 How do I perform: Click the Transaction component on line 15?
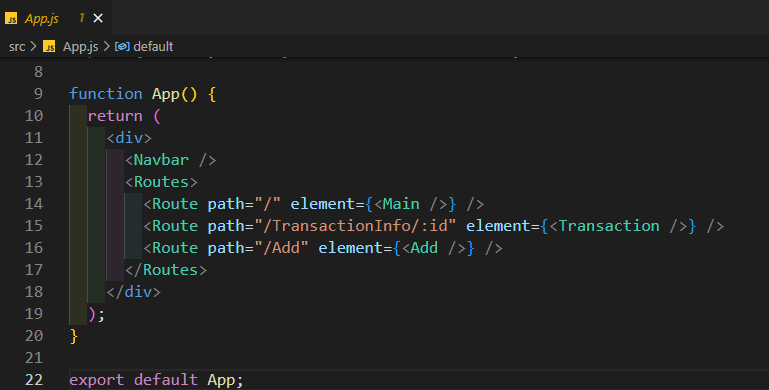click(609, 226)
